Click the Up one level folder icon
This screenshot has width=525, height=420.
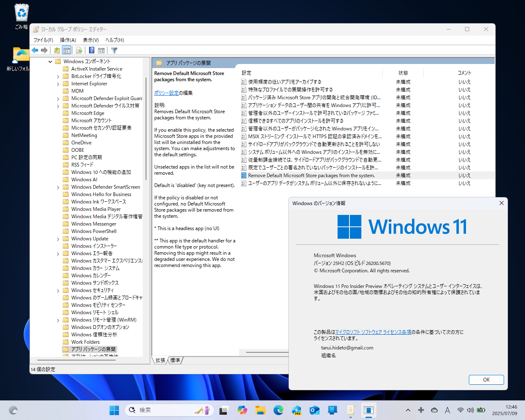pos(56,50)
